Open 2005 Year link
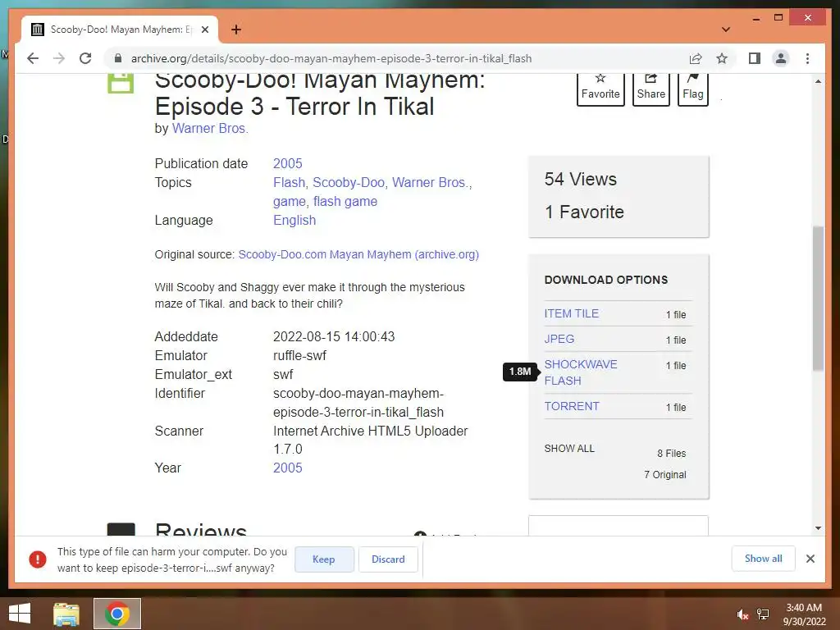Viewport: 840px width, 630px height. (x=288, y=468)
